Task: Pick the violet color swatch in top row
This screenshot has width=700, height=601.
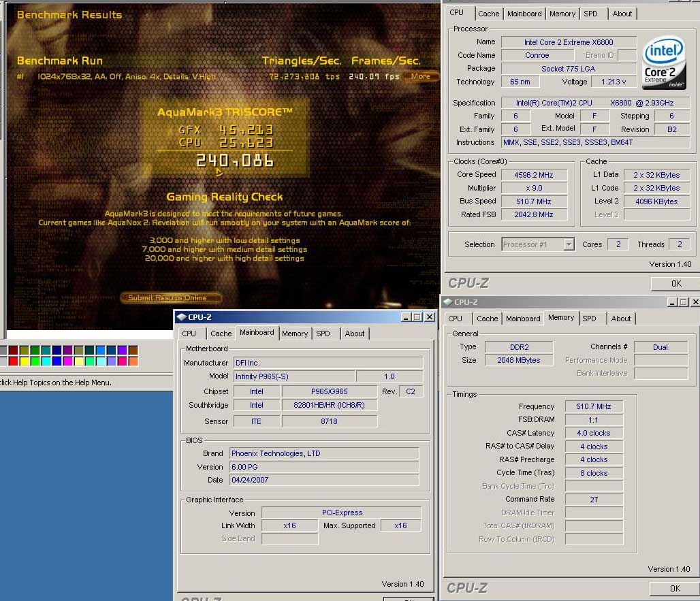Action: tap(123, 351)
